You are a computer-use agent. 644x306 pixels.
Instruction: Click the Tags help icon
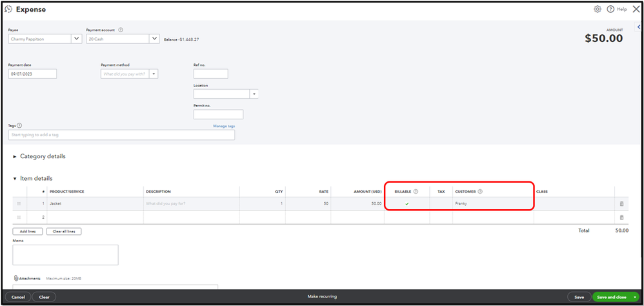pos(20,126)
